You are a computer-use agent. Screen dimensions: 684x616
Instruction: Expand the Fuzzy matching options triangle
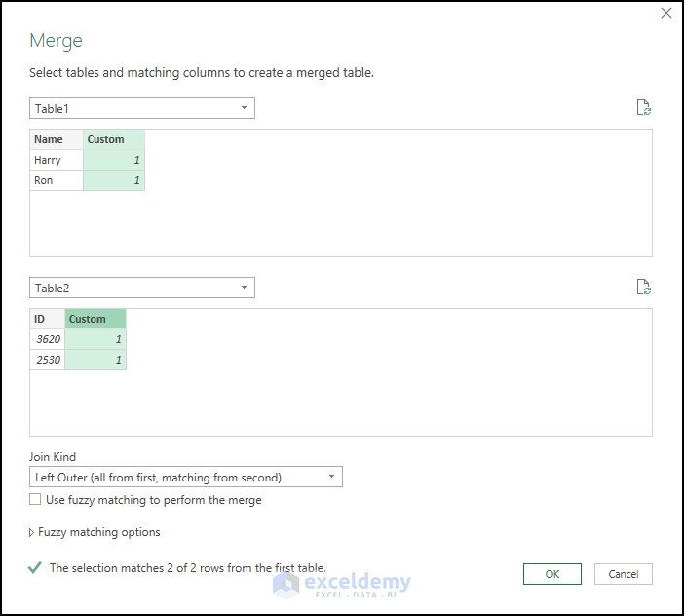pyautogui.click(x=32, y=532)
